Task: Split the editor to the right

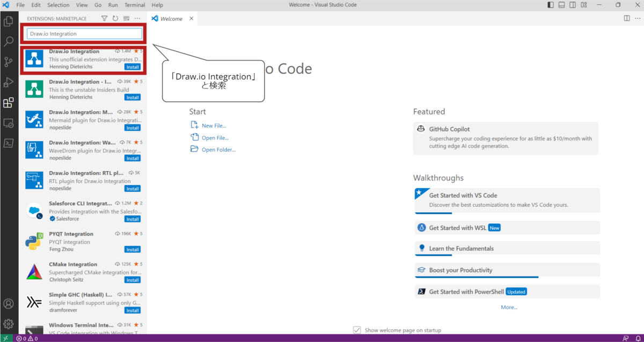Action: (x=627, y=18)
